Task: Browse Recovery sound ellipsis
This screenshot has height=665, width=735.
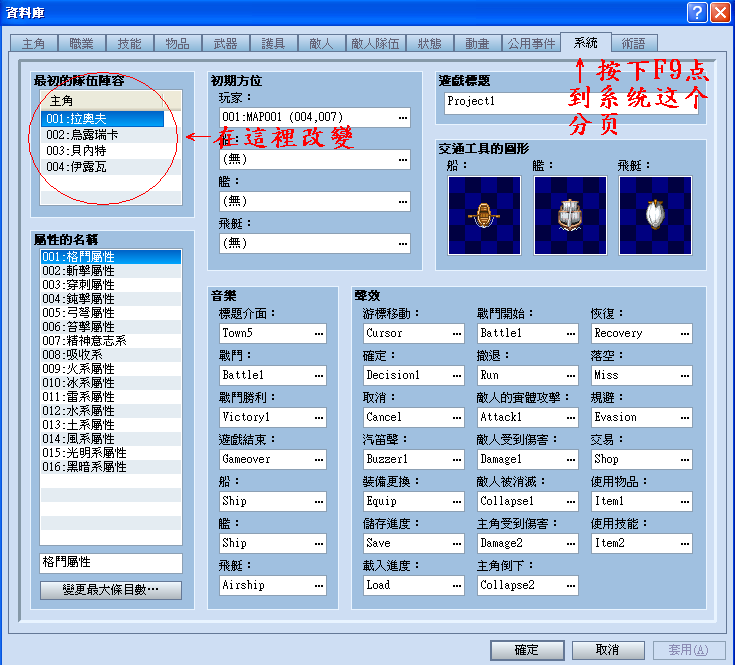Action: [685, 334]
